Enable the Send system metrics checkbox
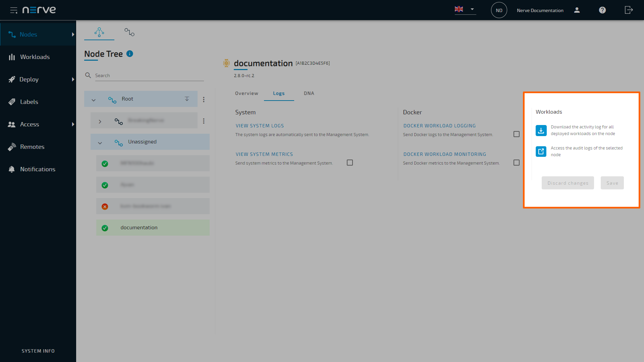 click(350, 162)
